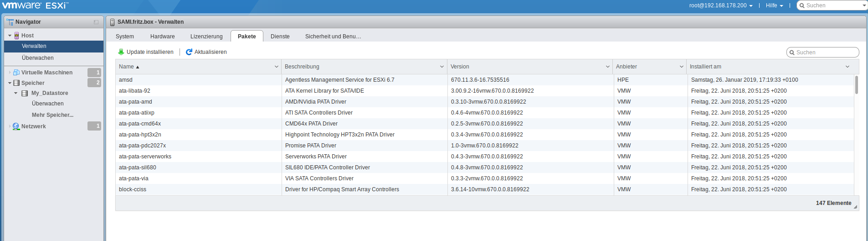Select Überwachen under Host

pyautogui.click(x=38, y=58)
